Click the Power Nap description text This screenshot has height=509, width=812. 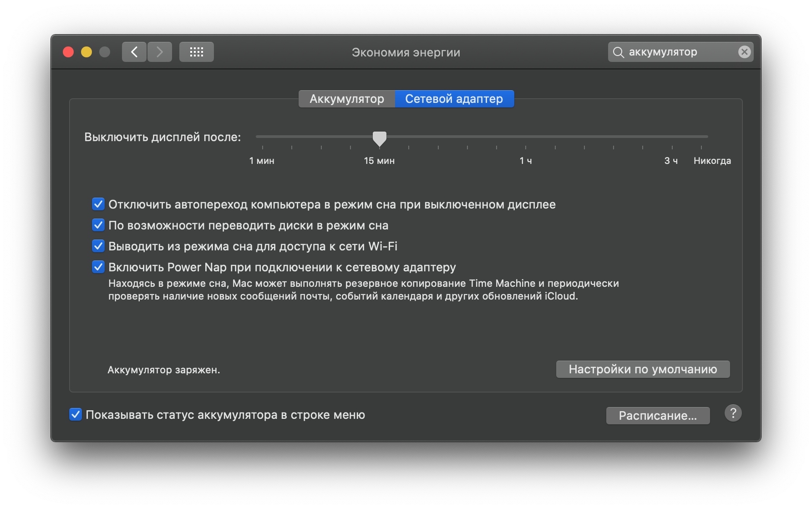364,290
